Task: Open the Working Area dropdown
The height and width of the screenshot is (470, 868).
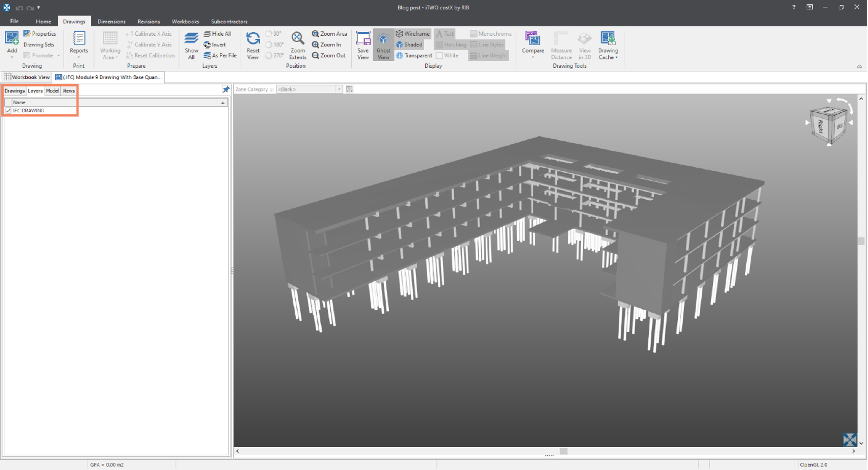Action: 110,45
